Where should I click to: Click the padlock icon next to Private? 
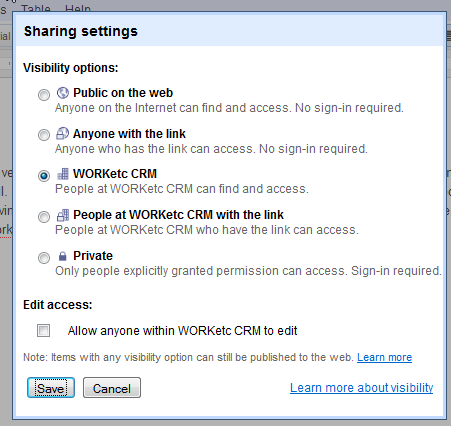point(62,256)
